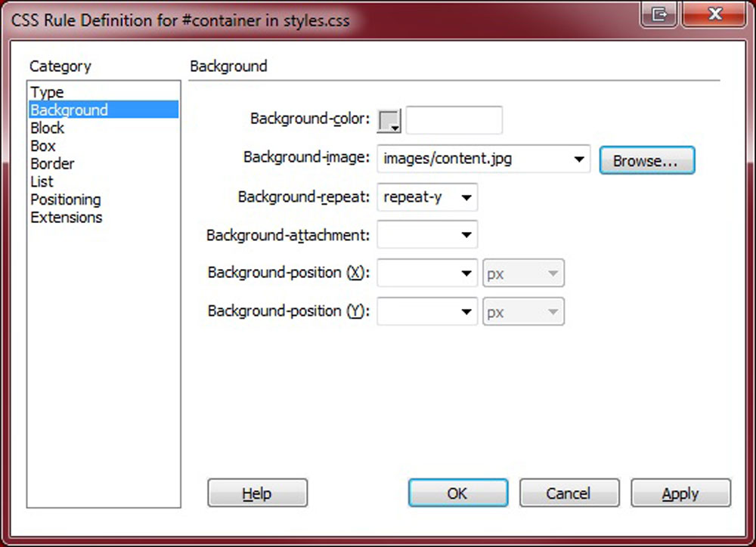The image size is (756, 547).
Task: Expand the Background-position (Y) dropdown
Action: tap(466, 311)
